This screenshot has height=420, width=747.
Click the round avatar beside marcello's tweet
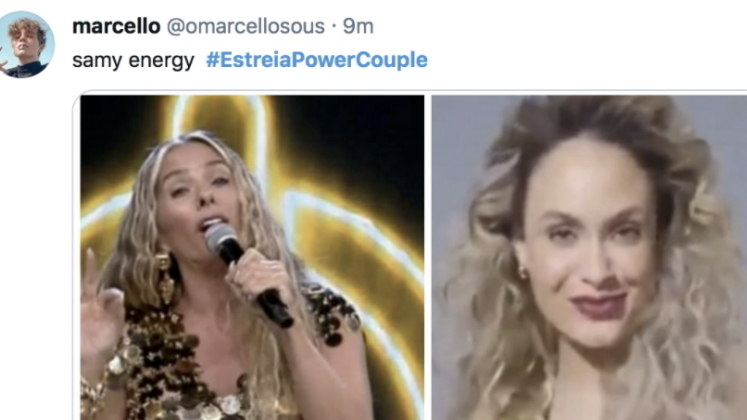25,44
